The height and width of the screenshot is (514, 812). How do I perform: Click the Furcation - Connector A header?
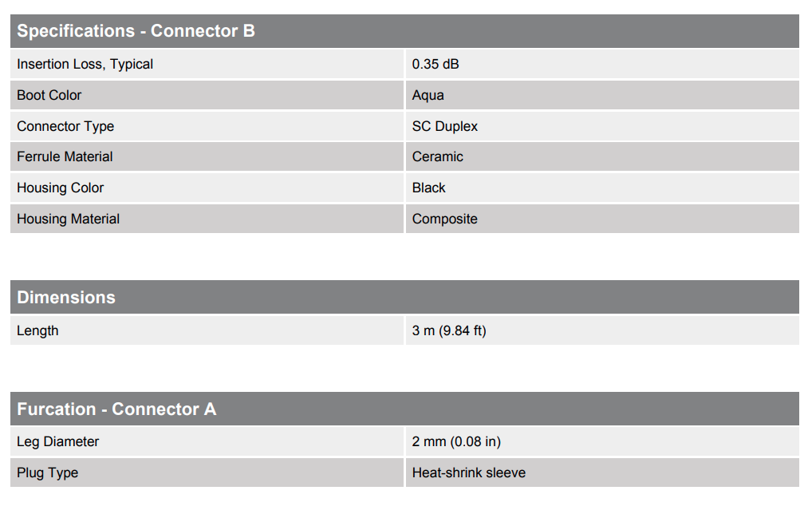pos(404,409)
